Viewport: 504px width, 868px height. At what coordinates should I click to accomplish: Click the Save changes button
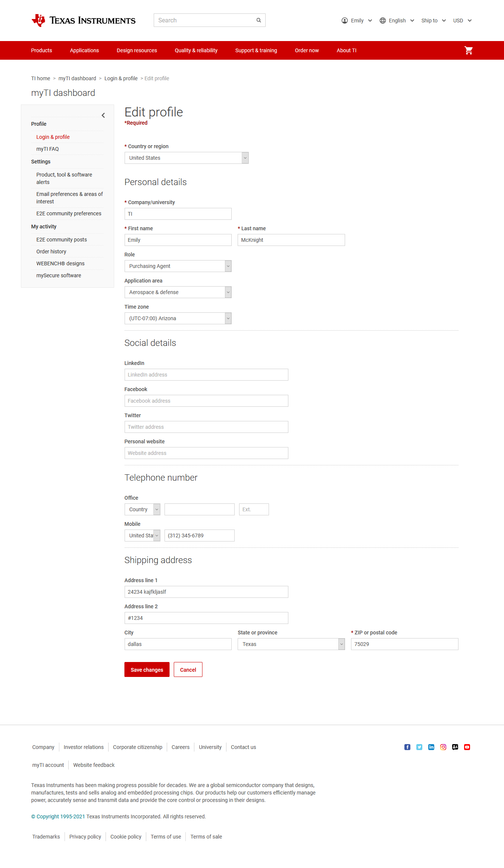(147, 670)
